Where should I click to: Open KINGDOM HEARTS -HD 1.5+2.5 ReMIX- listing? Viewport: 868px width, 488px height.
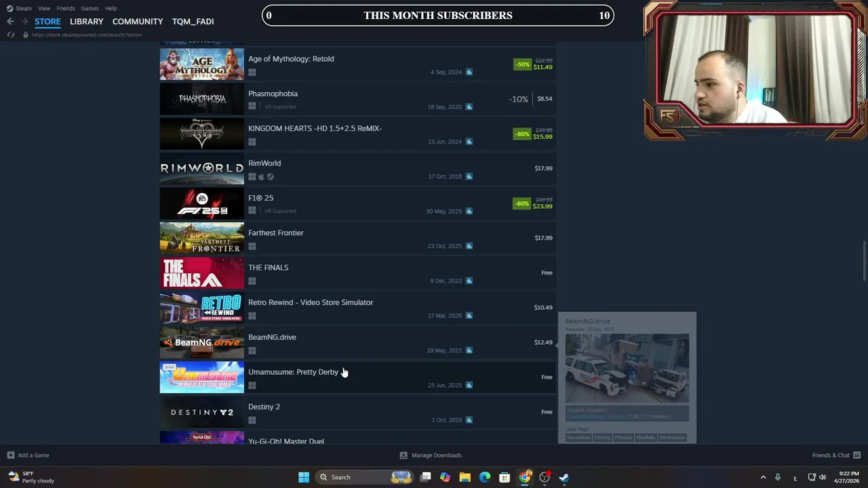pyautogui.click(x=357, y=134)
